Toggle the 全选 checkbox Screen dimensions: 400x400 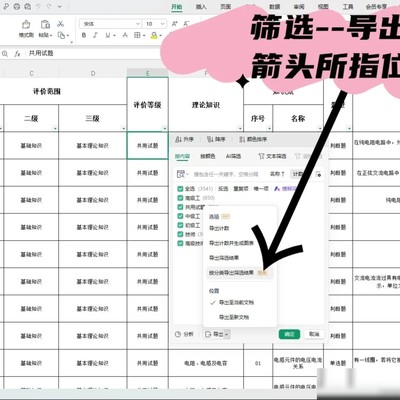point(180,189)
